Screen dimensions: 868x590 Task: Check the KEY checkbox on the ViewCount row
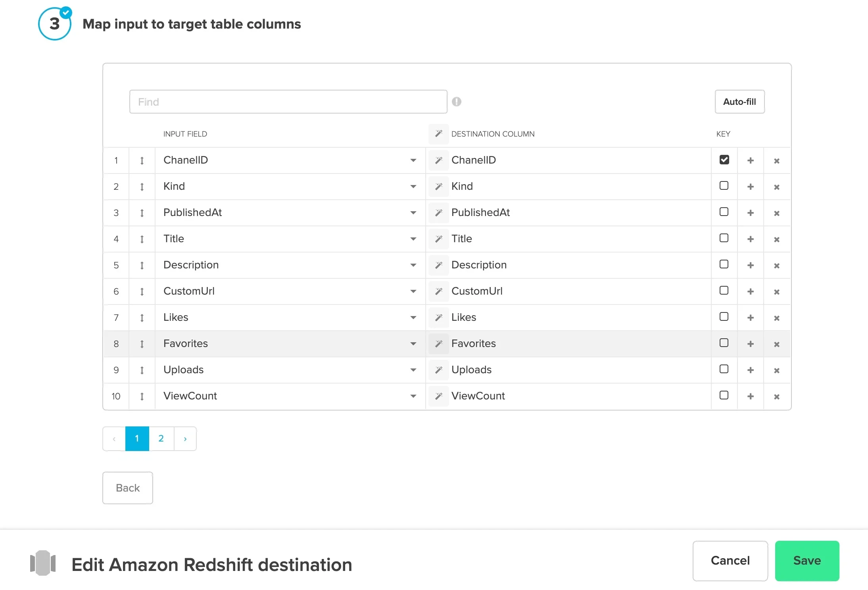click(x=724, y=395)
